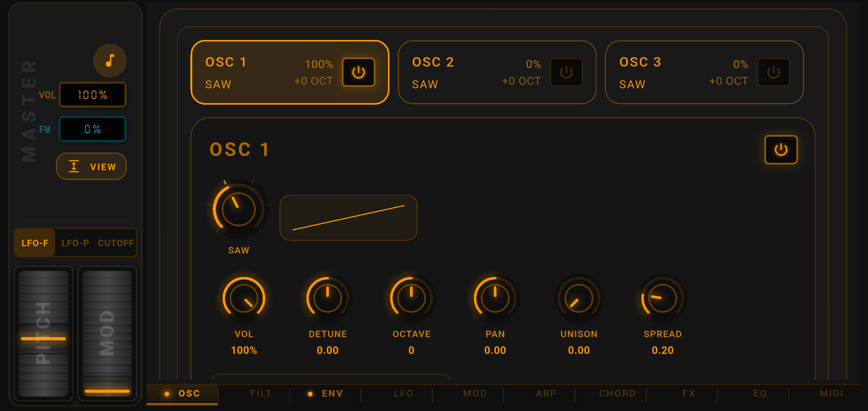Click the music note icon in Master panel

coord(110,61)
